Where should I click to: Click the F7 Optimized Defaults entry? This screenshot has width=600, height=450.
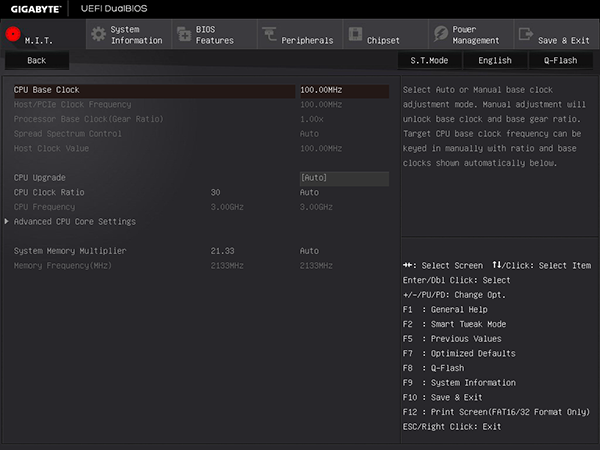pos(459,353)
